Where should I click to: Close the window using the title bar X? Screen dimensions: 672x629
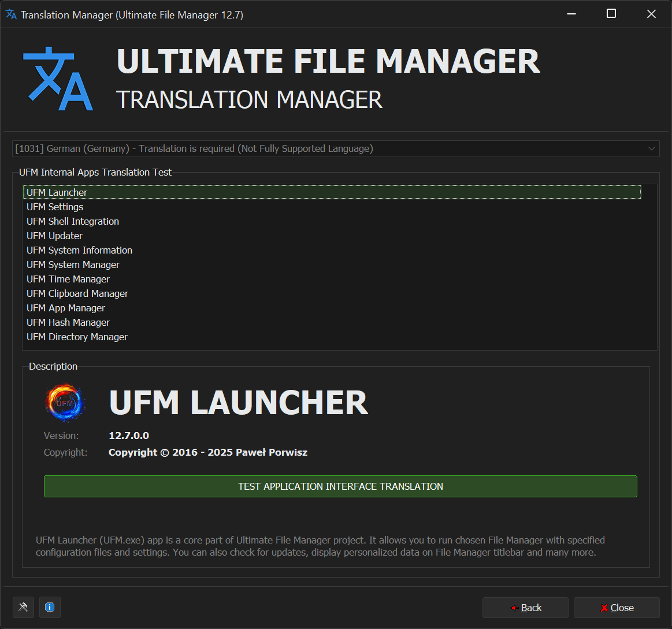click(651, 14)
